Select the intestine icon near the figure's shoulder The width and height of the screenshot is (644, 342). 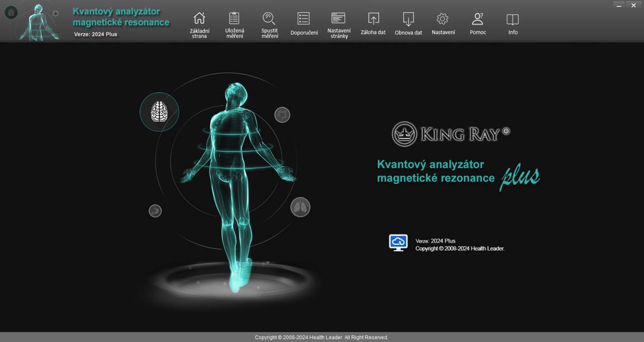[x=282, y=115]
